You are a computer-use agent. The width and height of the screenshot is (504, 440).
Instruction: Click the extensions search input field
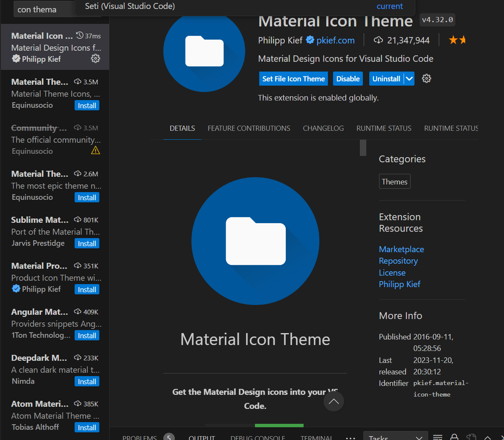coord(45,9)
